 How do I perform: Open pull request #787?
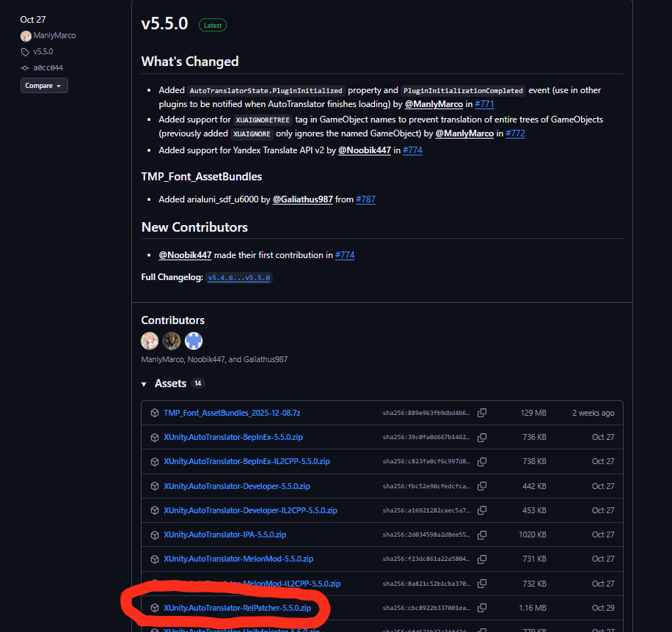(365, 199)
